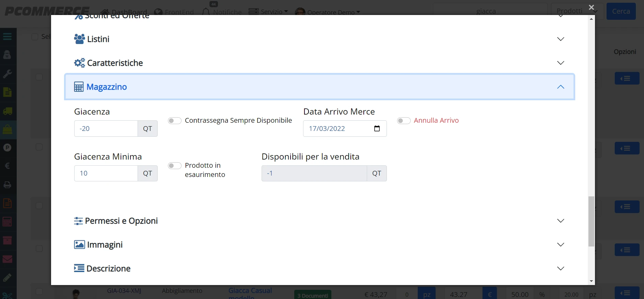Turn on Prodotto in esaurimento toggle
This screenshot has width=644, height=299.
[x=174, y=166]
